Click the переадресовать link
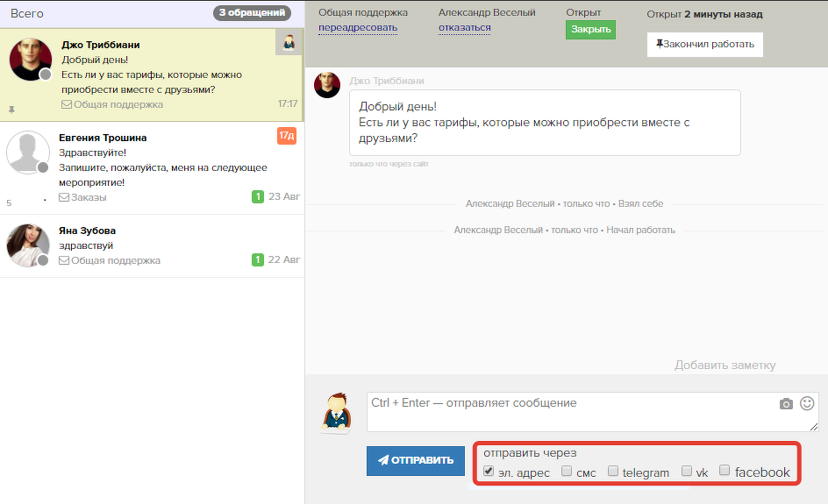Image resolution: width=828 pixels, height=504 pixels. [358, 27]
